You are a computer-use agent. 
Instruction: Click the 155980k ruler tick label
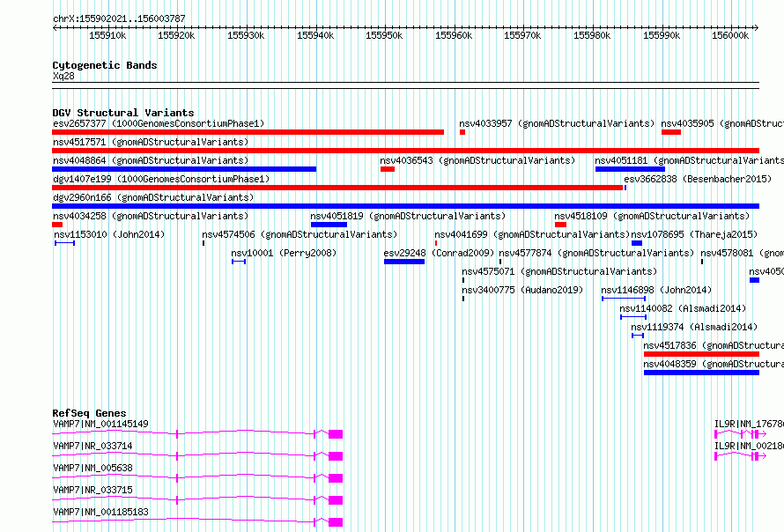click(x=592, y=35)
